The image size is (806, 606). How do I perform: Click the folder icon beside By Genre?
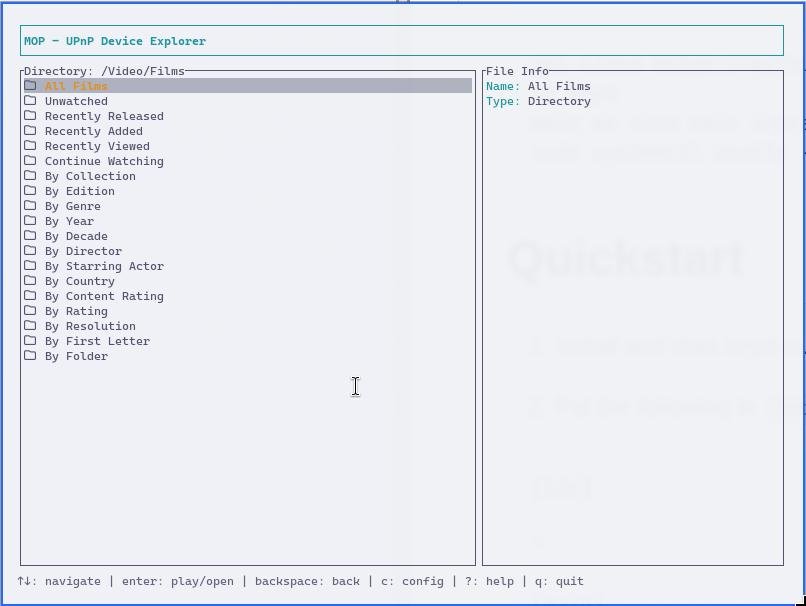click(30, 206)
